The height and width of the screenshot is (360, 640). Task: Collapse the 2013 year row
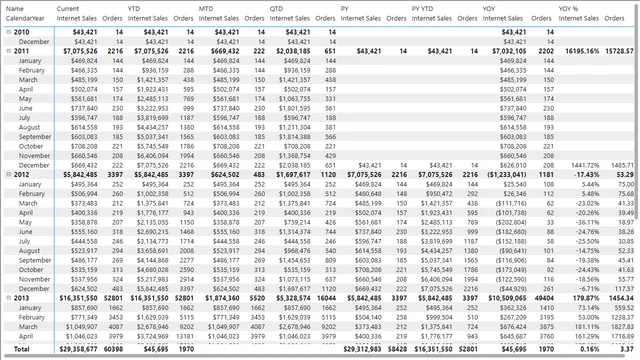pyautogui.click(x=9, y=298)
